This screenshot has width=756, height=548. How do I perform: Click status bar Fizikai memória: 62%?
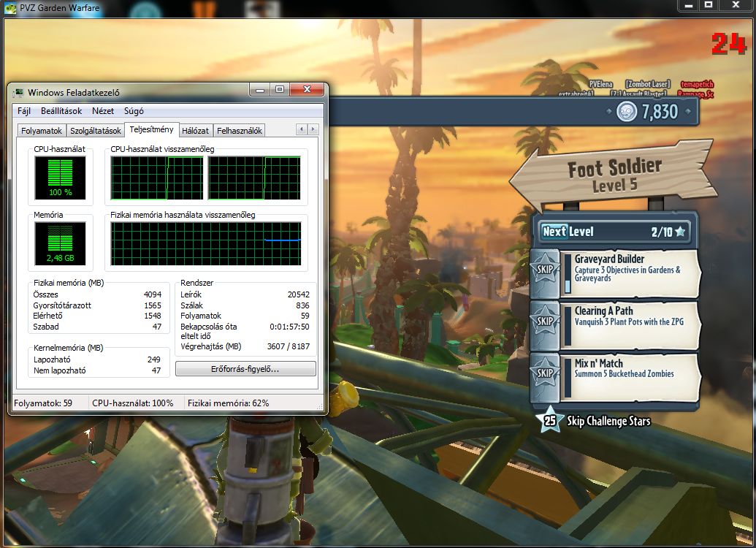click(x=228, y=403)
